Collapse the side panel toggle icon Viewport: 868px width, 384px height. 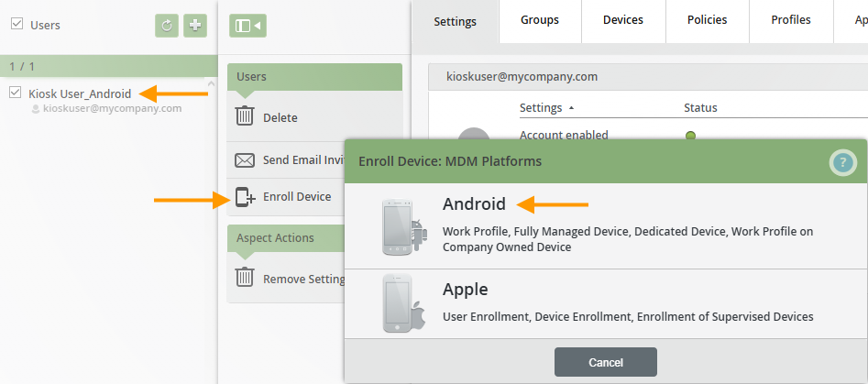point(248,26)
